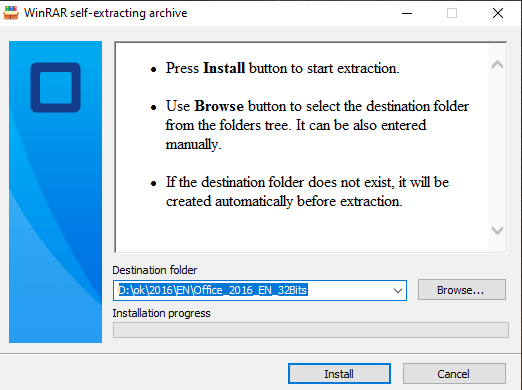
Task: Click the 'Press Install button' instruction line
Action: click(282, 68)
